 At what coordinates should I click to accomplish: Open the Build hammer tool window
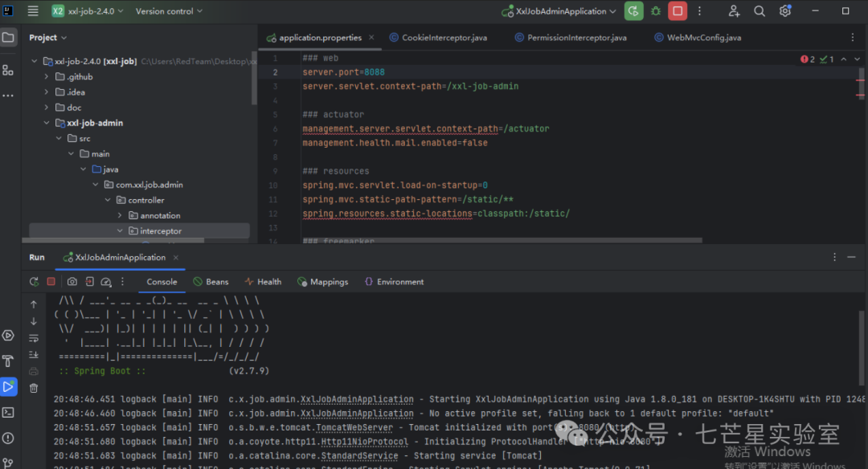(x=8, y=361)
